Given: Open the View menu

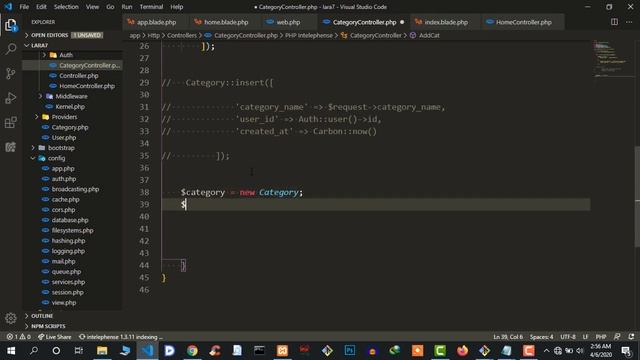Looking at the screenshot, I should pos(92,7).
